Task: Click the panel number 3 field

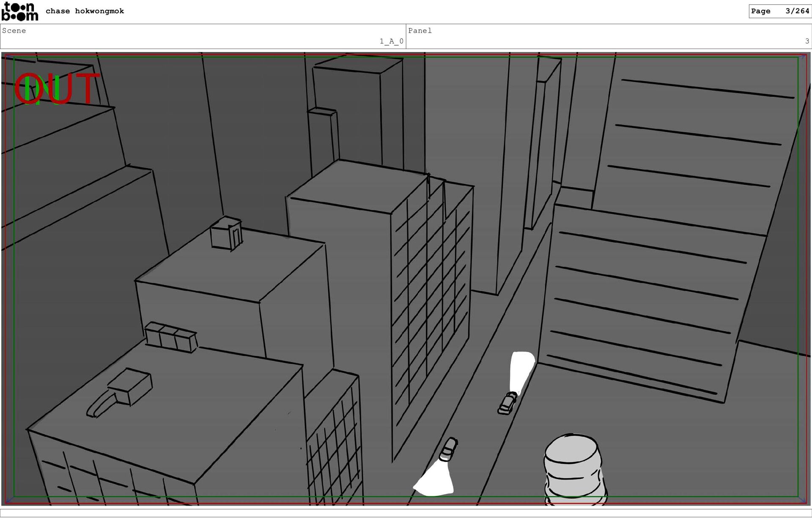Action: (x=807, y=41)
